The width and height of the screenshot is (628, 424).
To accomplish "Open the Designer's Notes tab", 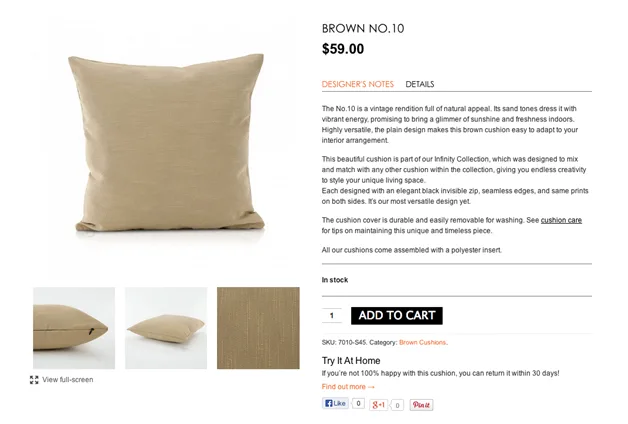I will [357, 85].
